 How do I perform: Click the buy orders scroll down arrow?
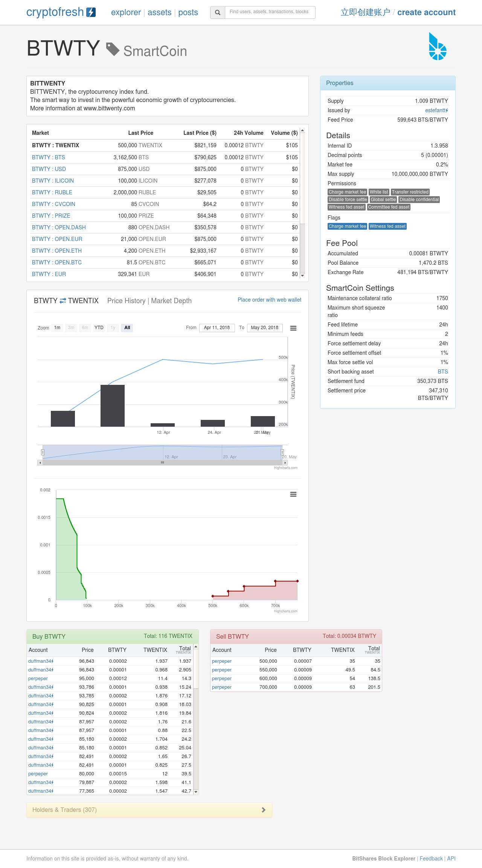click(196, 792)
